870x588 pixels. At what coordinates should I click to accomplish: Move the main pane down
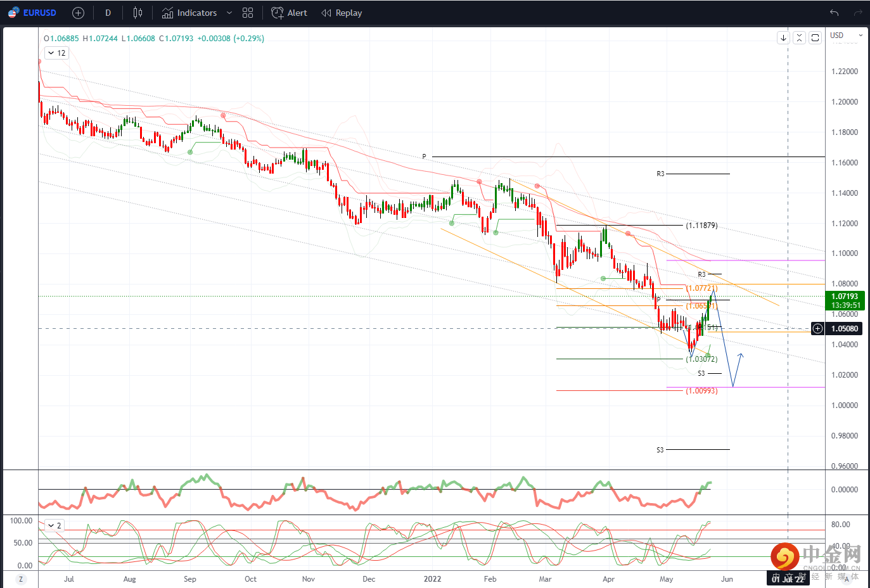click(783, 37)
